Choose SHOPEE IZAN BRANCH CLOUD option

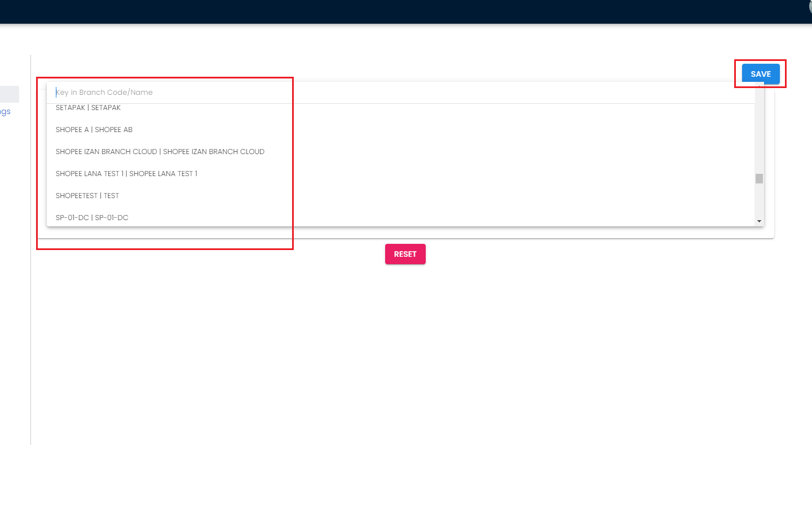[400, 152]
